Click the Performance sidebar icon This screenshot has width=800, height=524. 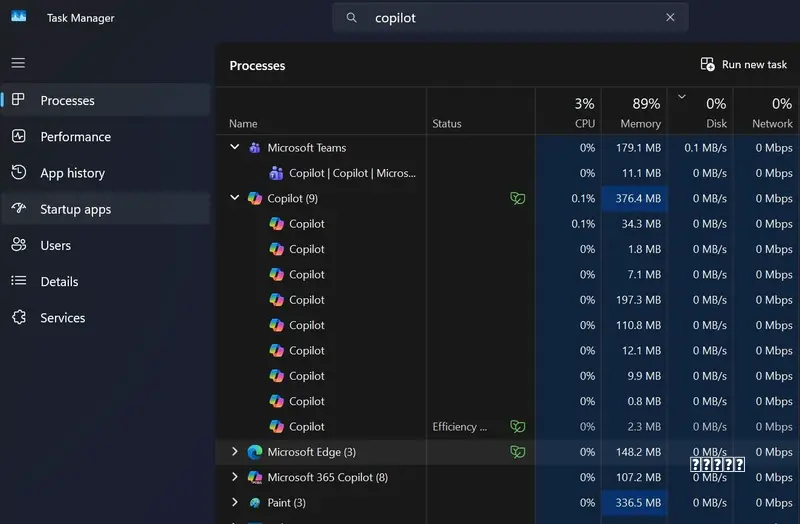click(19, 136)
